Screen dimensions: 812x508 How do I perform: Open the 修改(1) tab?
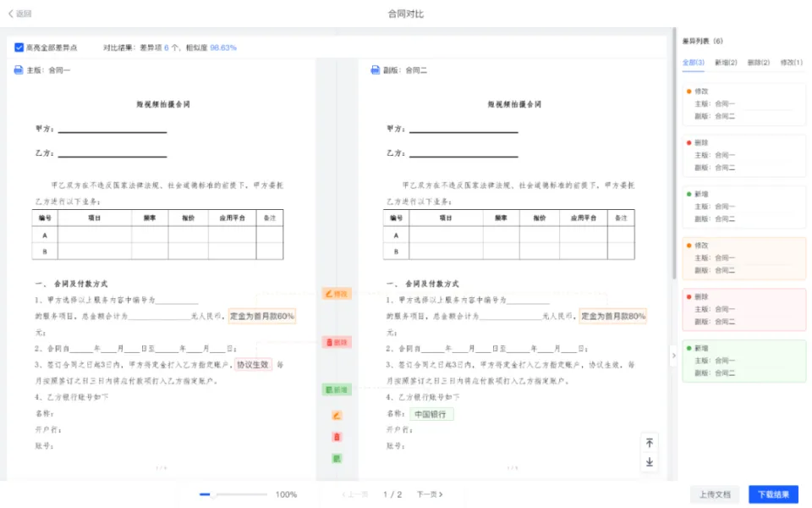coord(792,63)
